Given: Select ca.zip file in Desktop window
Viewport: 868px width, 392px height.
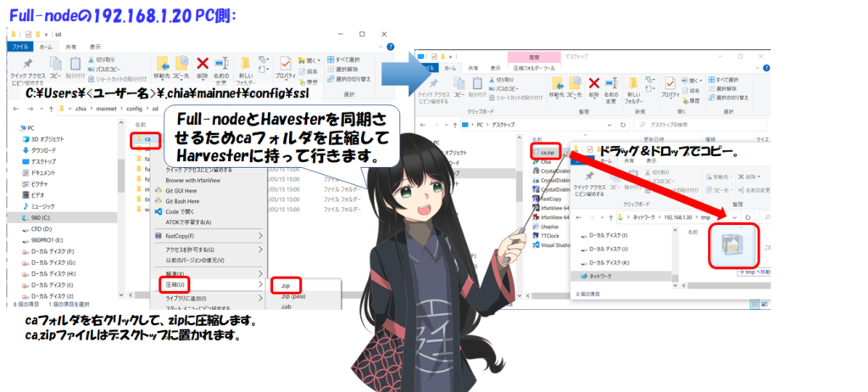Looking at the screenshot, I should tap(545, 151).
